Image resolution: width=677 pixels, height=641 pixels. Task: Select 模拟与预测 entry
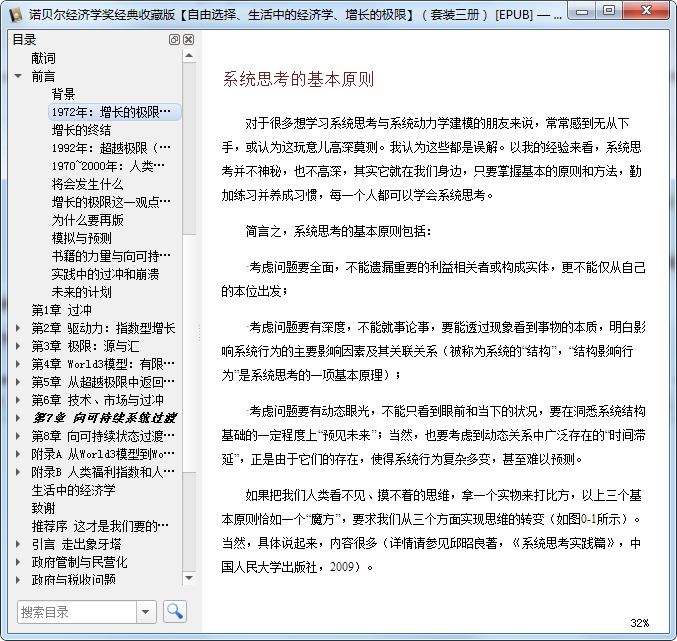pyautogui.click(x=81, y=238)
